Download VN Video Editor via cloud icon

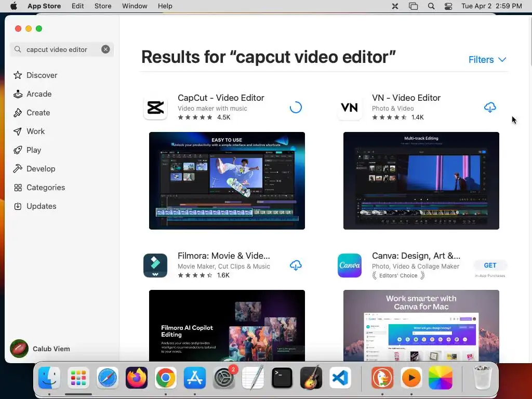pos(490,108)
